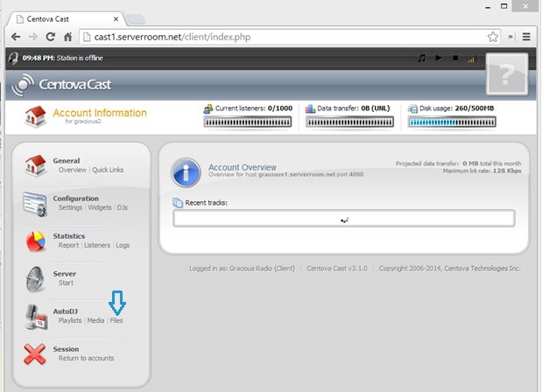The height and width of the screenshot is (392, 542).
Task: Click the Centova Cast logo
Action: (x=61, y=85)
